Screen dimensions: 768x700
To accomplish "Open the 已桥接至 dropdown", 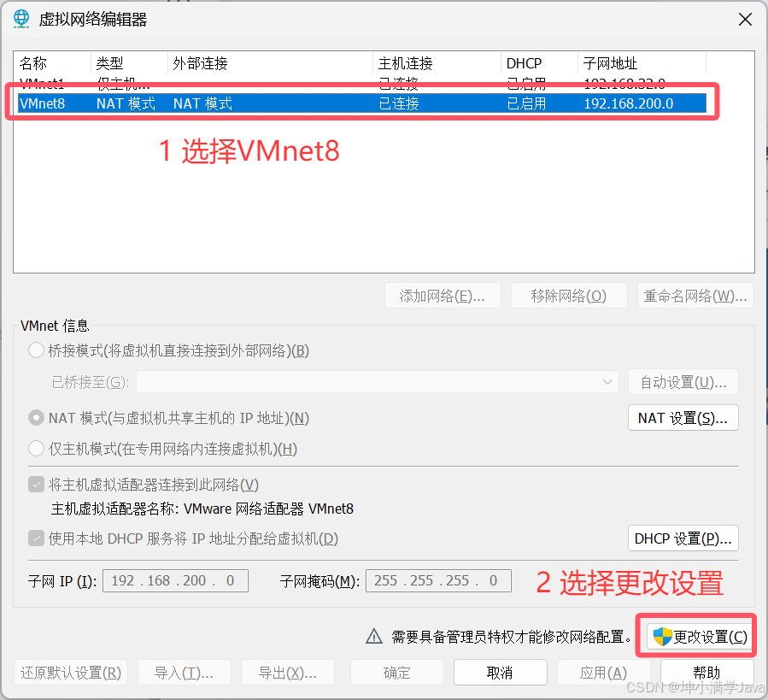I will pyautogui.click(x=377, y=382).
